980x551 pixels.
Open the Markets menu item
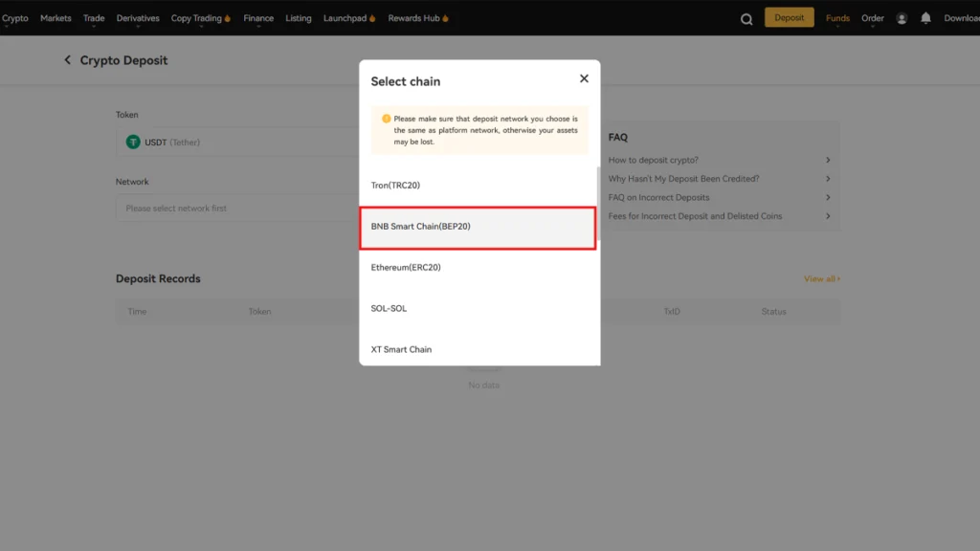[56, 18]
